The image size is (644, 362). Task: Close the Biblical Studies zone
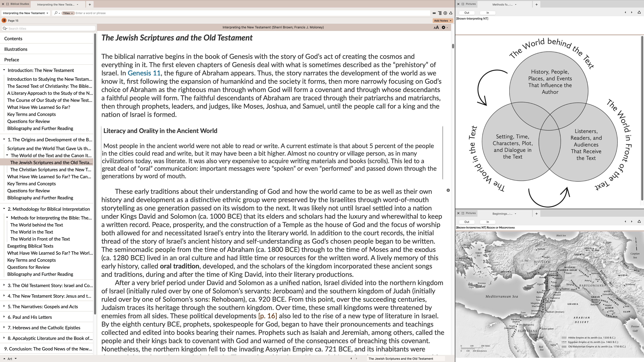3,4
